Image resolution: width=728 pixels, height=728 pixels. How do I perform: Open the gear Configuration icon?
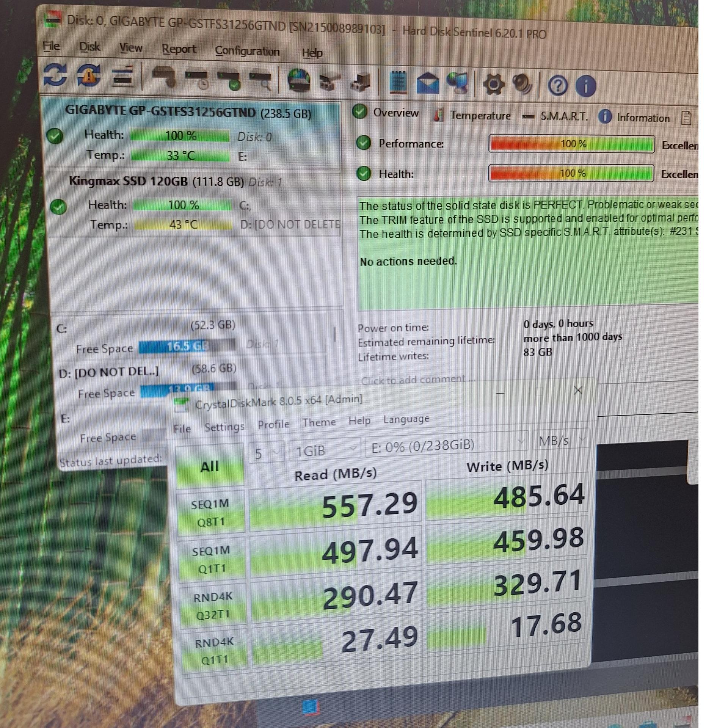pyautogui.click(x=493, y=84)
